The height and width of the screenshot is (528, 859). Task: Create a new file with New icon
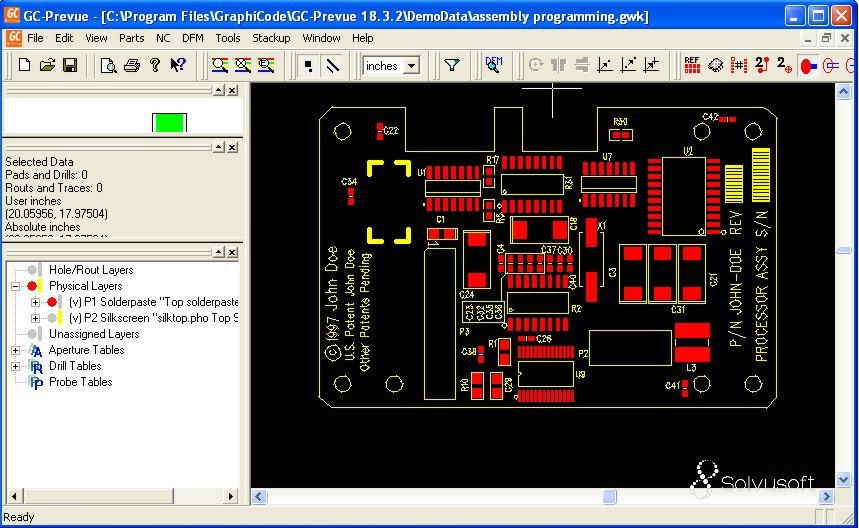(x=24, y=65)
